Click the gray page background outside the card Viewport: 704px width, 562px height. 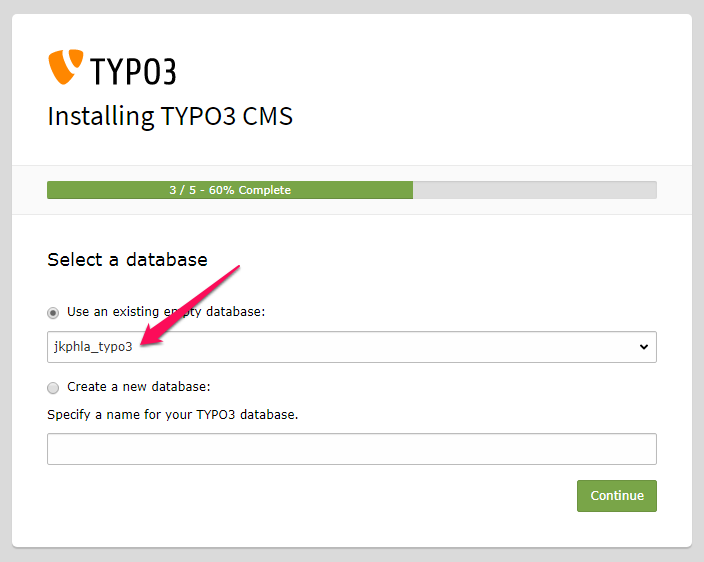click(698, 280)
